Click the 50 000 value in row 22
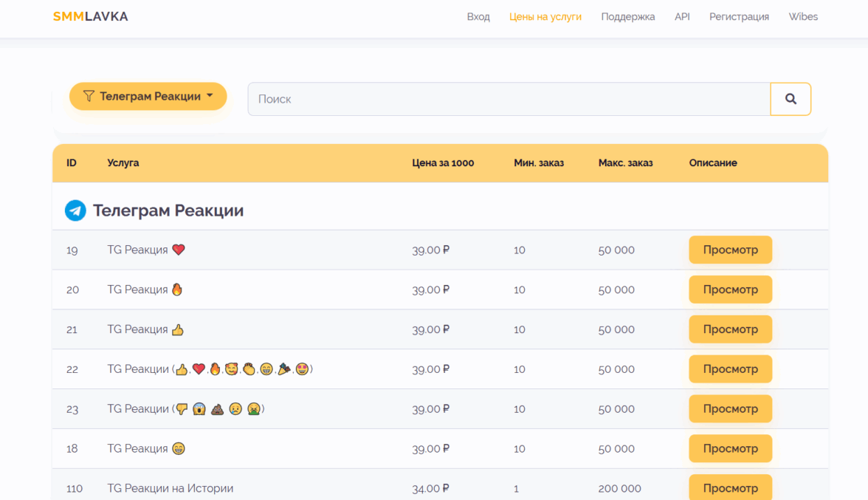The height and width of the screenshot is (500, 868). coord(616,369)
